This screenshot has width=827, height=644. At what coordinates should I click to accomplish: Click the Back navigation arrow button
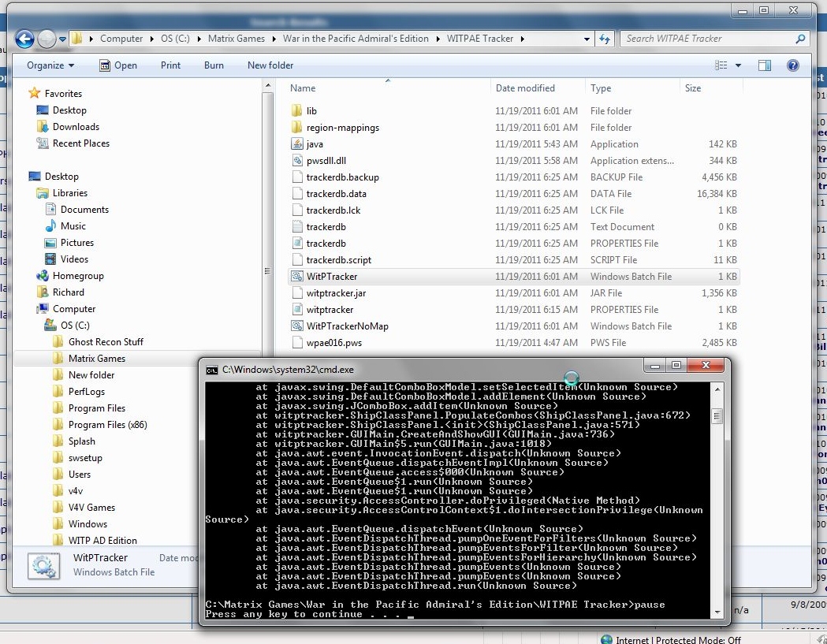point(24,39)
